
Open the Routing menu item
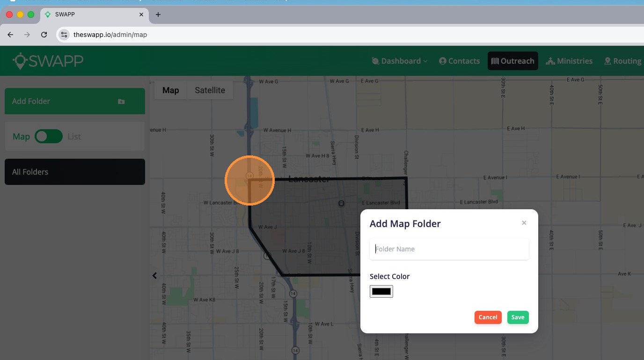(622, 61)
